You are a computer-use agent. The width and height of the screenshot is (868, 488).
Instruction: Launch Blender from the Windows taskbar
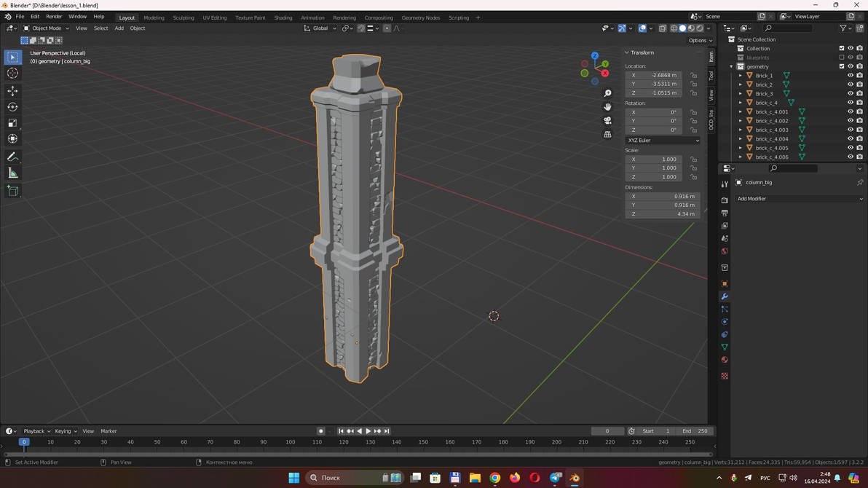[x=575, y=478]
